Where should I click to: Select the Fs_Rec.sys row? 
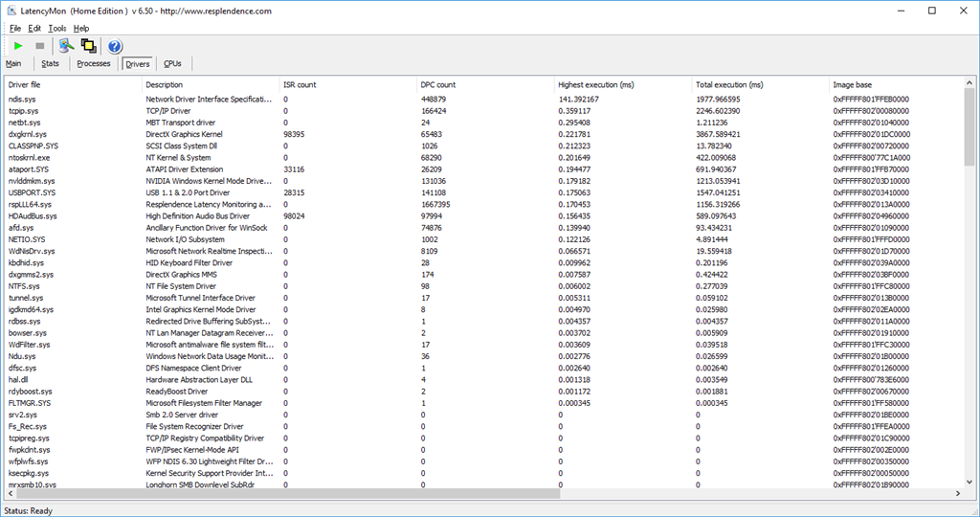click(484, 426)
